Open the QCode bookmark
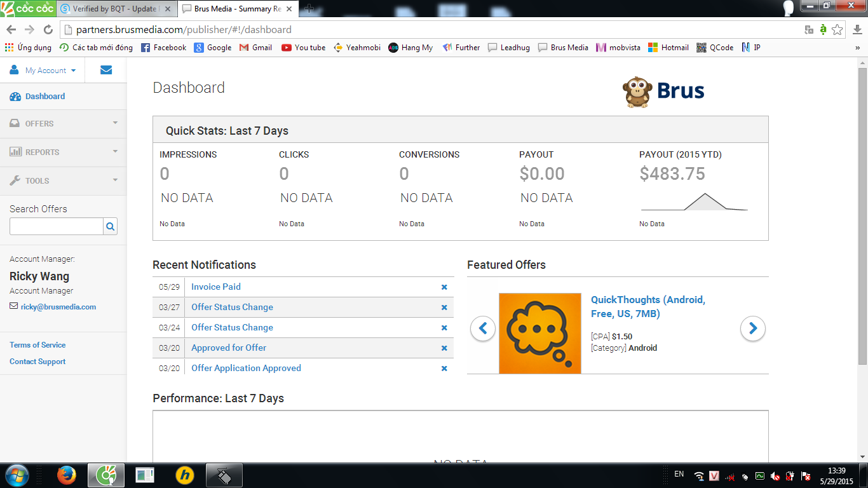The width and height of the screenshot is (868, 488). point(715,48)
